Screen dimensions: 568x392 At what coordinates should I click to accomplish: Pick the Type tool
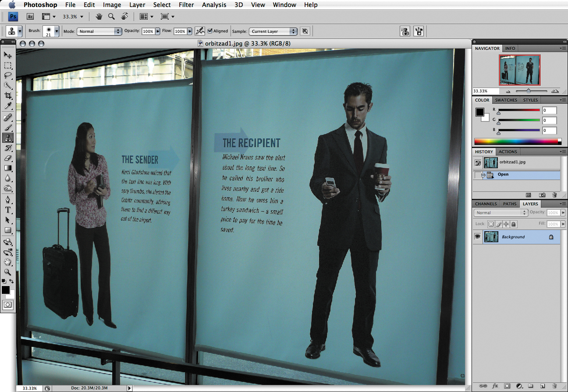point(8,210)
